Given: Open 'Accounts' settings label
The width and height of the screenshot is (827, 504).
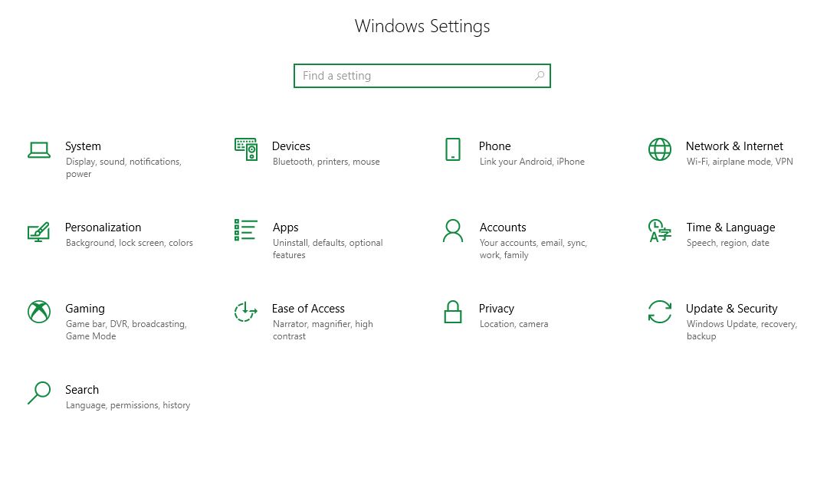Looking at the screenshot, I should pyautogui.click(x=503, y=227).
